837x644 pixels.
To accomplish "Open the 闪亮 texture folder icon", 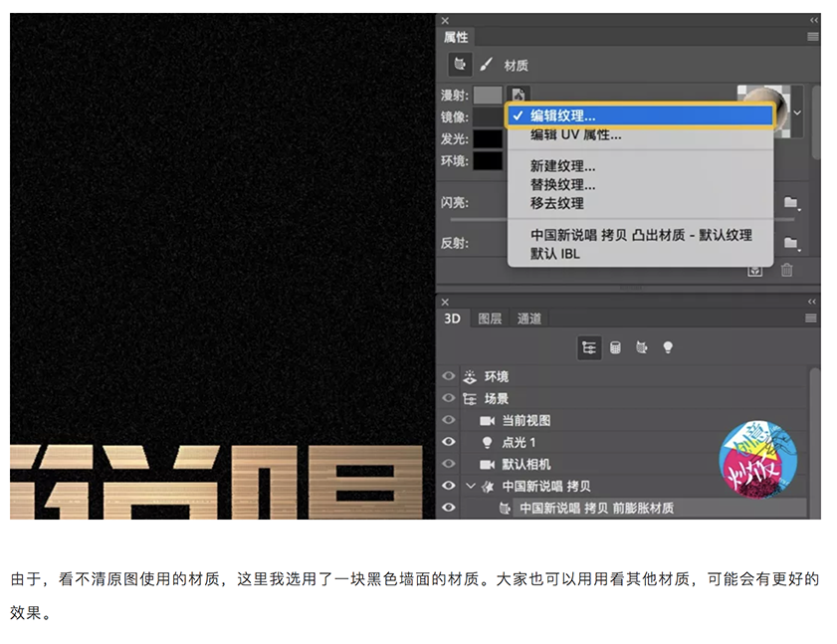I will [791, 202].
